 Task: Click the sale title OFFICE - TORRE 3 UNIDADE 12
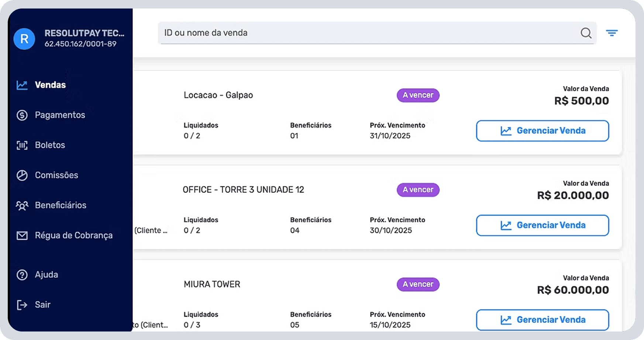coord(243,190)
